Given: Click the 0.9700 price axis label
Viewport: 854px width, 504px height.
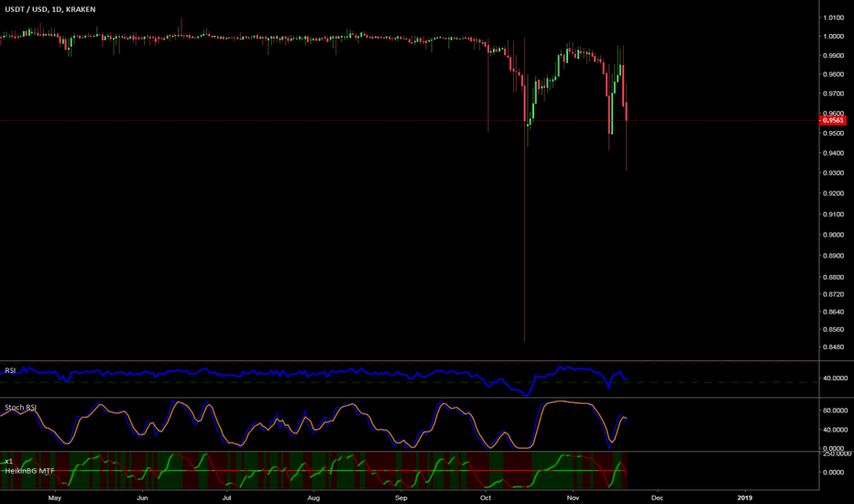Looking at the screenshot, I should (834, 93).
